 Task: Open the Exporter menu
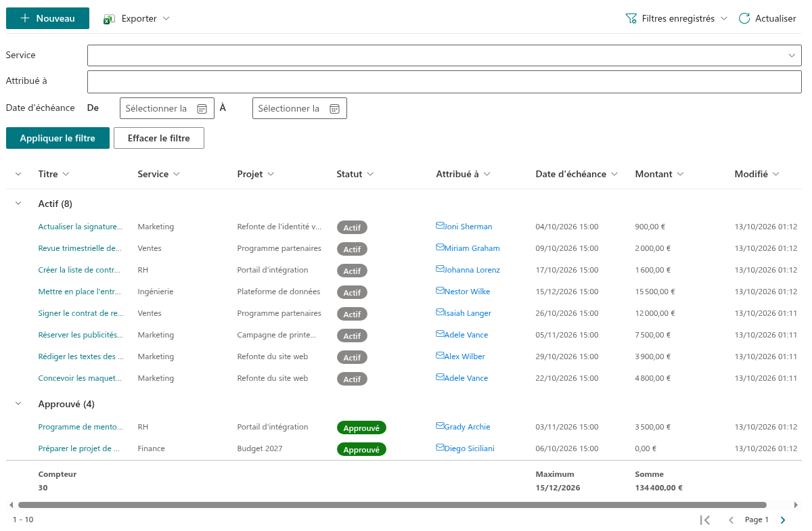click(137, 18)
